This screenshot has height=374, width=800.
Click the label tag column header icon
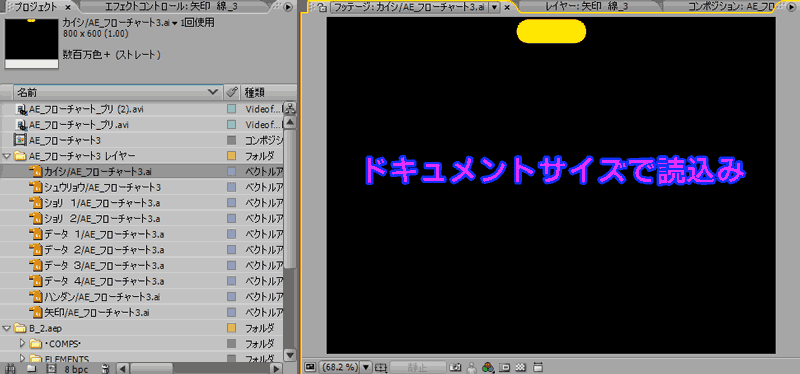tap(231, 92)
